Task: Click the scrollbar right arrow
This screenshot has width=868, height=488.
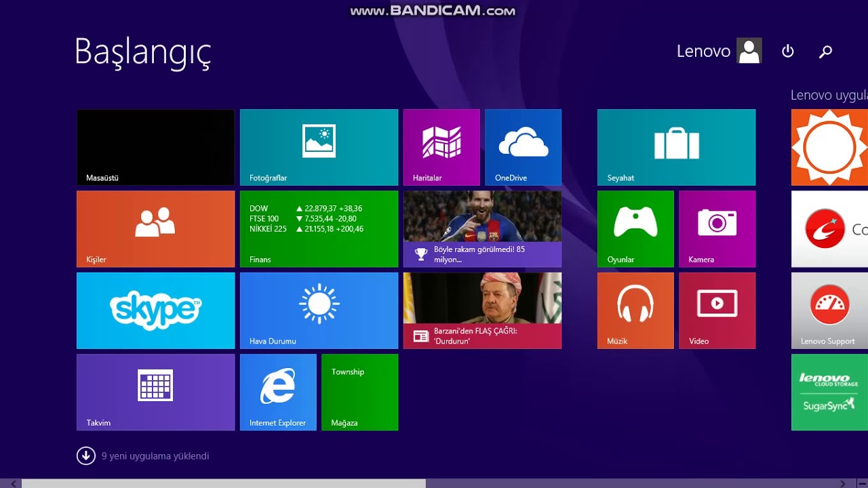Action: (x=843, y=483)
